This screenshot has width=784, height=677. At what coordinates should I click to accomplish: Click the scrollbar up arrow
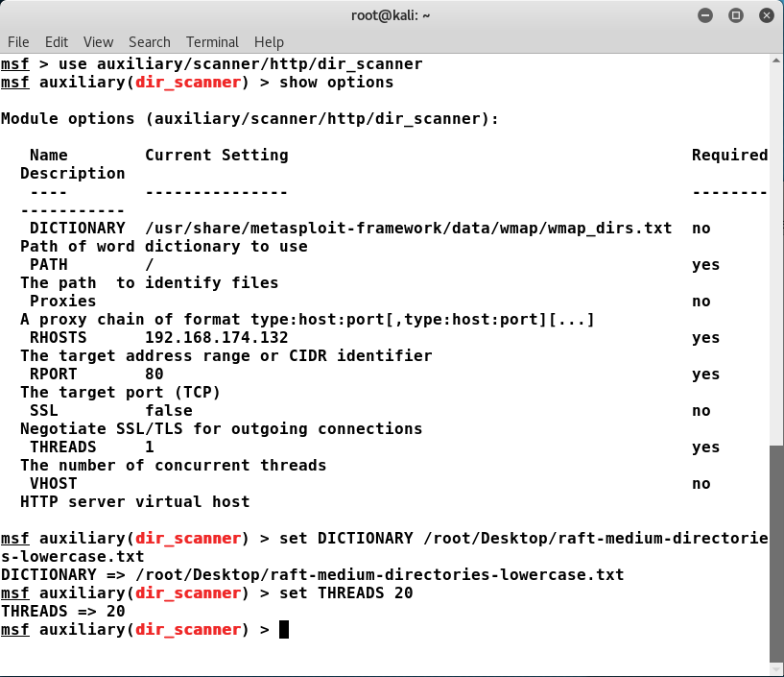776,60
